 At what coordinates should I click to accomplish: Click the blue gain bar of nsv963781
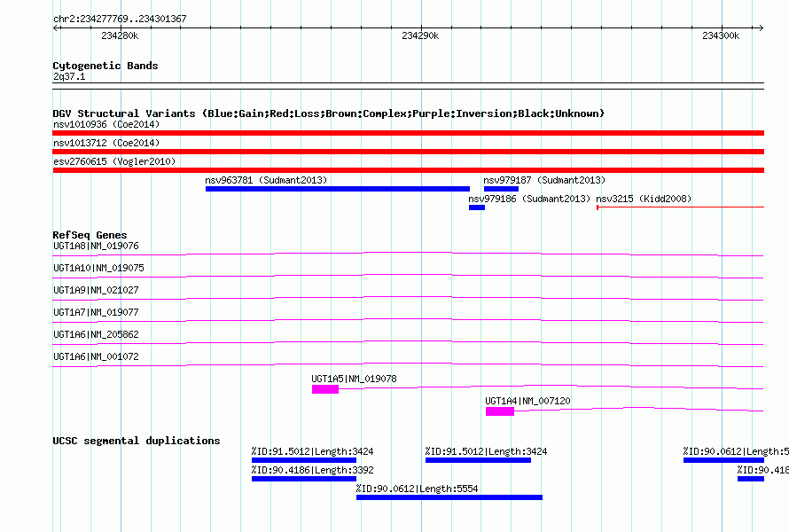click(x=338, y=189)
